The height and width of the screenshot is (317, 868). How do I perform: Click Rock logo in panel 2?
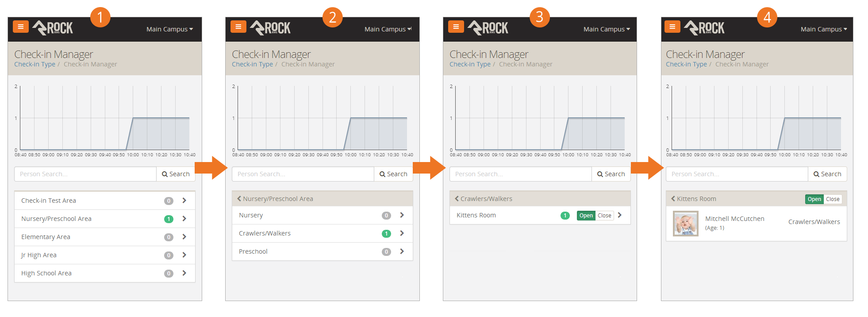(270, 28)
